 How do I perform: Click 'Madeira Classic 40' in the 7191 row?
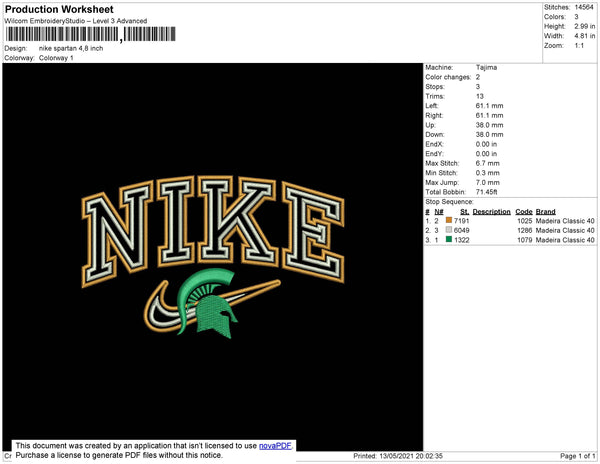pyautogui.click(x=565, y=221)
